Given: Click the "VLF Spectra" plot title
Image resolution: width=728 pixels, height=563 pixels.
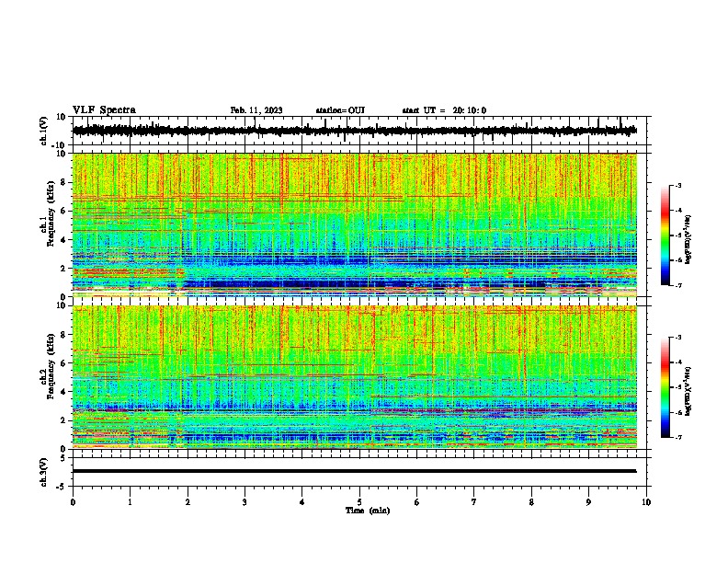Looking at the screenshot, I should pos(104,110).
